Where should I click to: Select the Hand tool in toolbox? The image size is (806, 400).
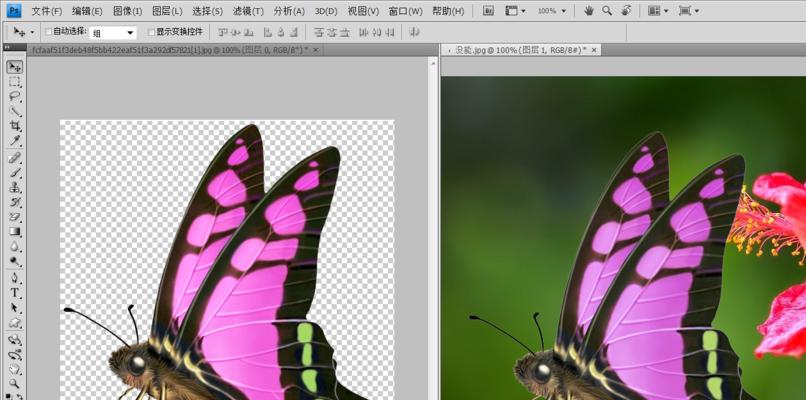(15, 369)
